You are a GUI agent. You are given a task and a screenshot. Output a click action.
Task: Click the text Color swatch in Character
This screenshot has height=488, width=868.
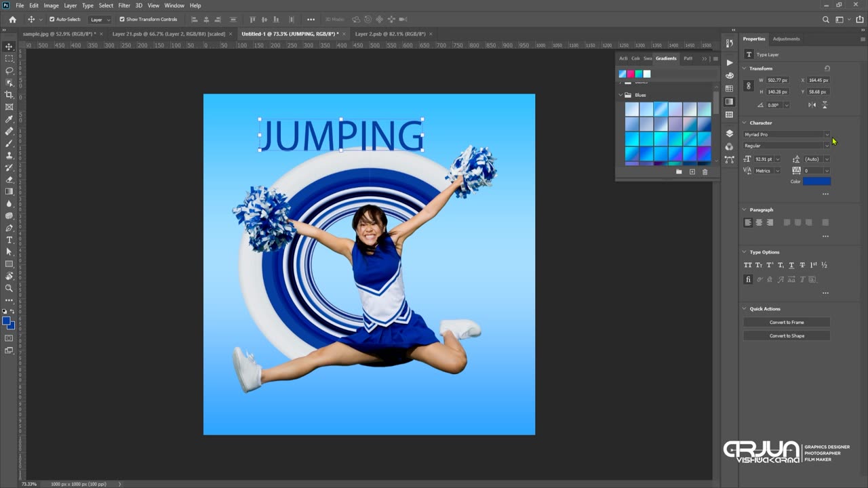point(816,182)
